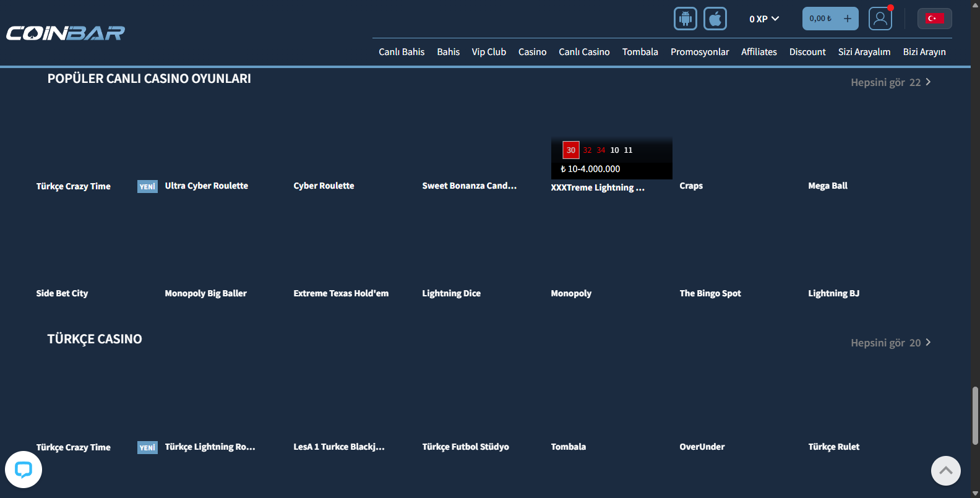The height and width of the screenshot is (498, 980).
Task: Click the 0,00 ₺ balance button
Action: (820, 19)
